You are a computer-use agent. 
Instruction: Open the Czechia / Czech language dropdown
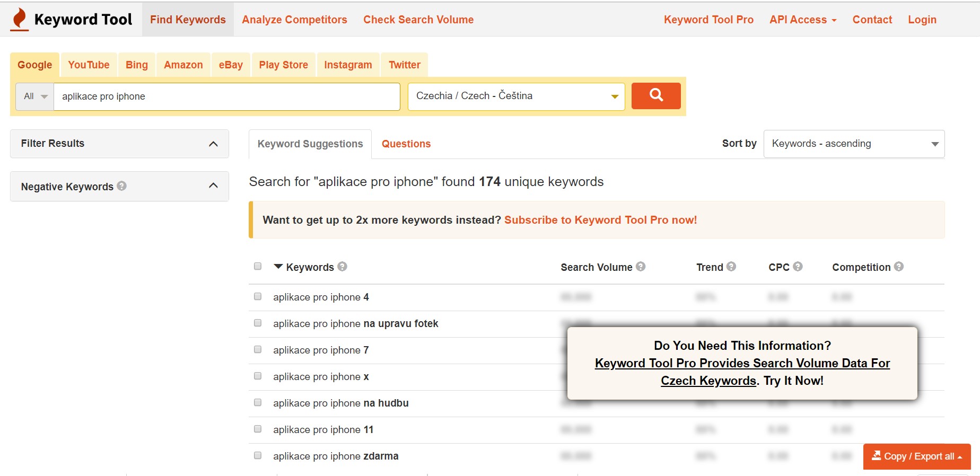click(x=516, y=96)
